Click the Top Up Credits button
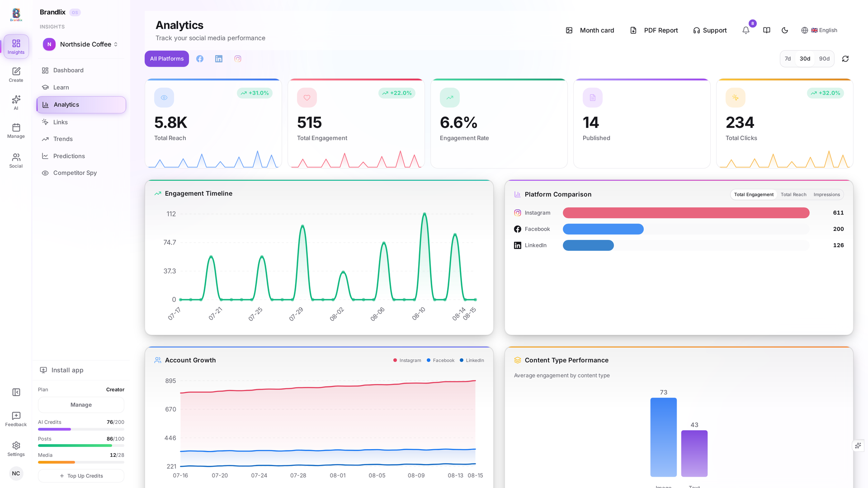The image size is (868, 488). pyautogui.click(x=81, y=476)
